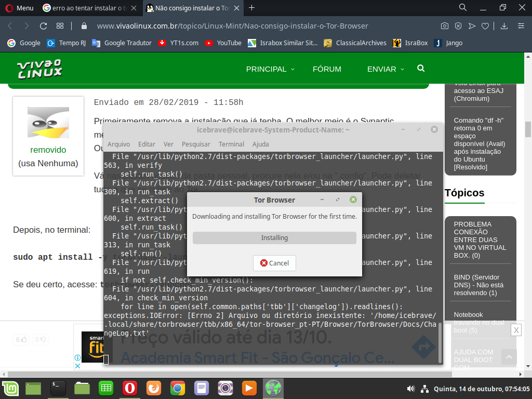Open Google bookmark
Screen dimensions: 532x399
pos(24,43)
